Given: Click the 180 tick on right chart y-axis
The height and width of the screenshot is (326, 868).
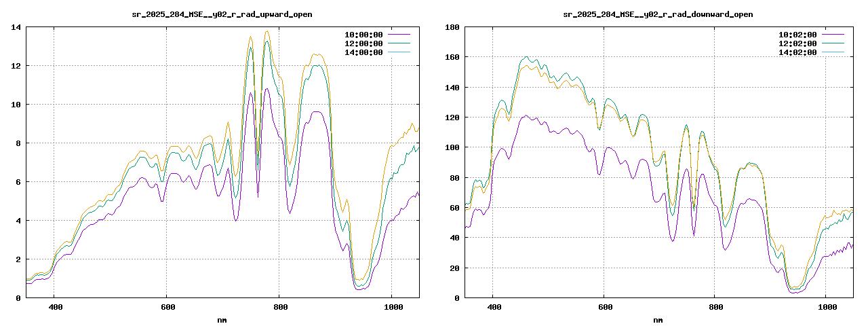Looking at the screenshot, I should 452,27.
